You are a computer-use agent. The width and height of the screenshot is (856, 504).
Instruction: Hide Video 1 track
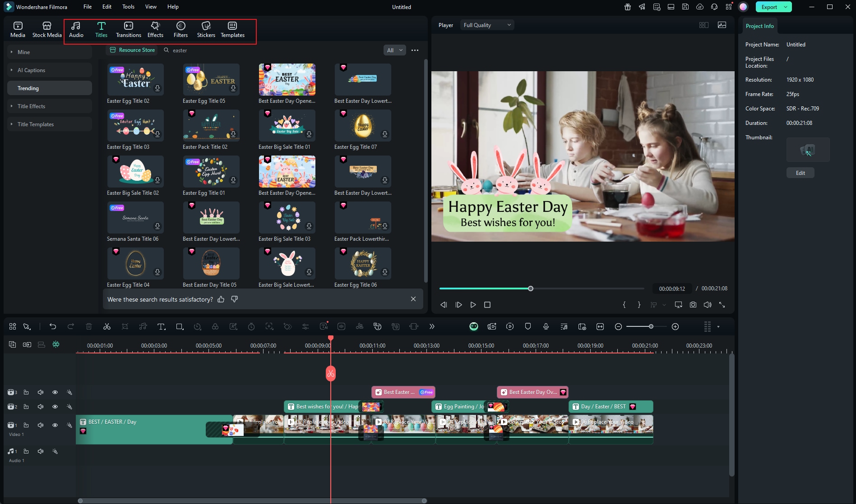point(55,425)
